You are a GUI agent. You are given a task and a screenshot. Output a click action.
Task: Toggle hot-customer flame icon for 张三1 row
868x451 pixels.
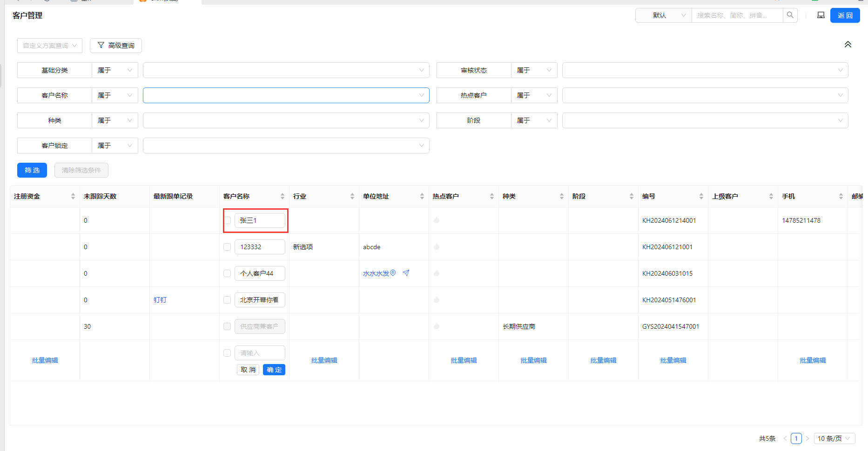[x=437, y=220]
